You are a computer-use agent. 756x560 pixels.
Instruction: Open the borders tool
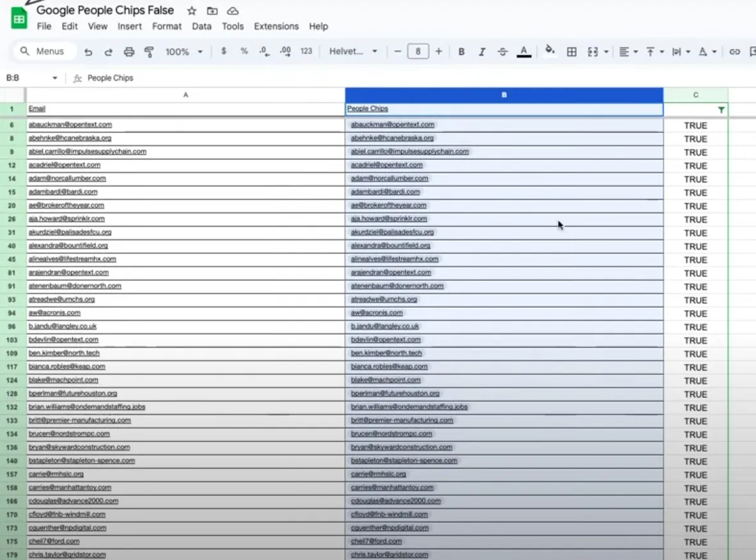pyautogui.click(x=571, y=52)
